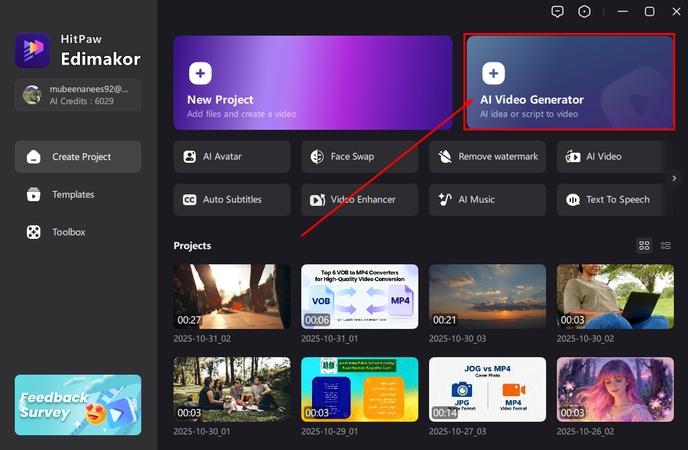Open the AI Video Generator card

570,82
